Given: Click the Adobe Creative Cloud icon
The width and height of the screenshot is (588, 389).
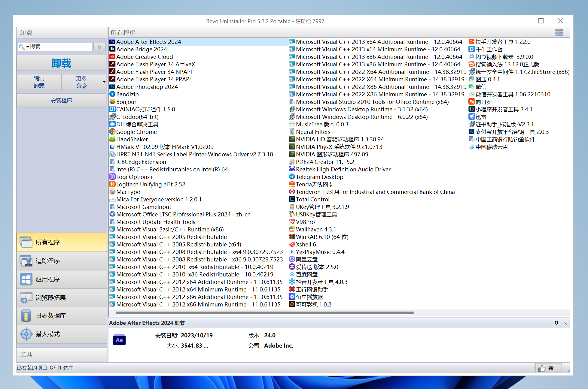Looking at the screenshot, I should (x=112, y=57).
